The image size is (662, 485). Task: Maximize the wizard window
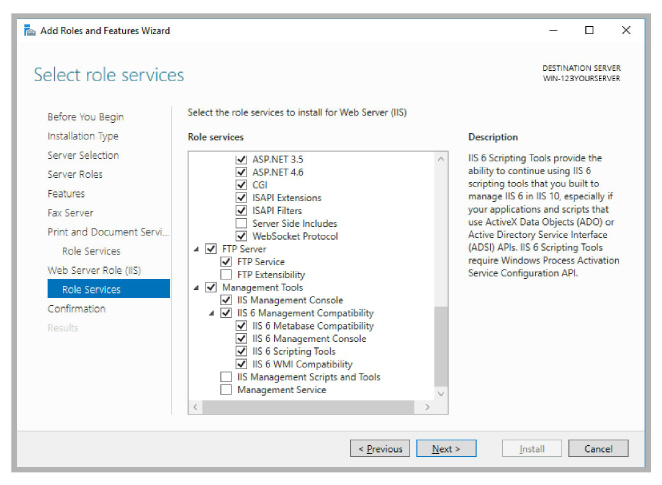coord(589,30)
